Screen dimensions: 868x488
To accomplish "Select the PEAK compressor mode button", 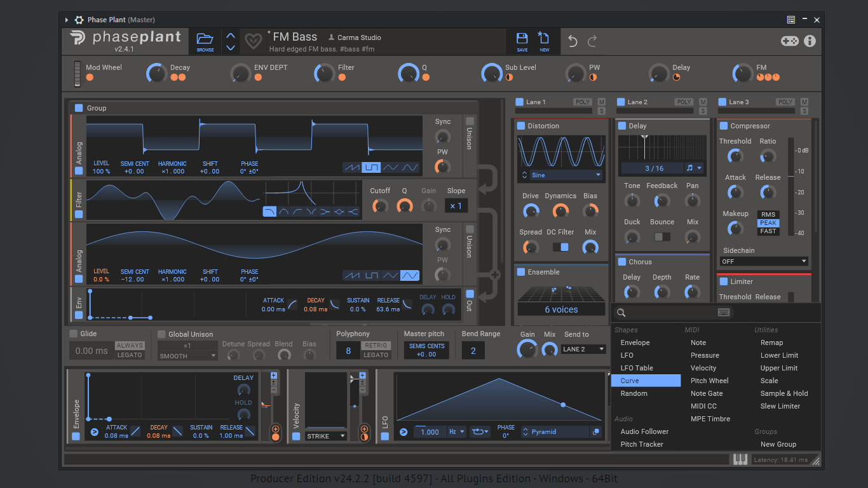I will (x=768, y=223).
